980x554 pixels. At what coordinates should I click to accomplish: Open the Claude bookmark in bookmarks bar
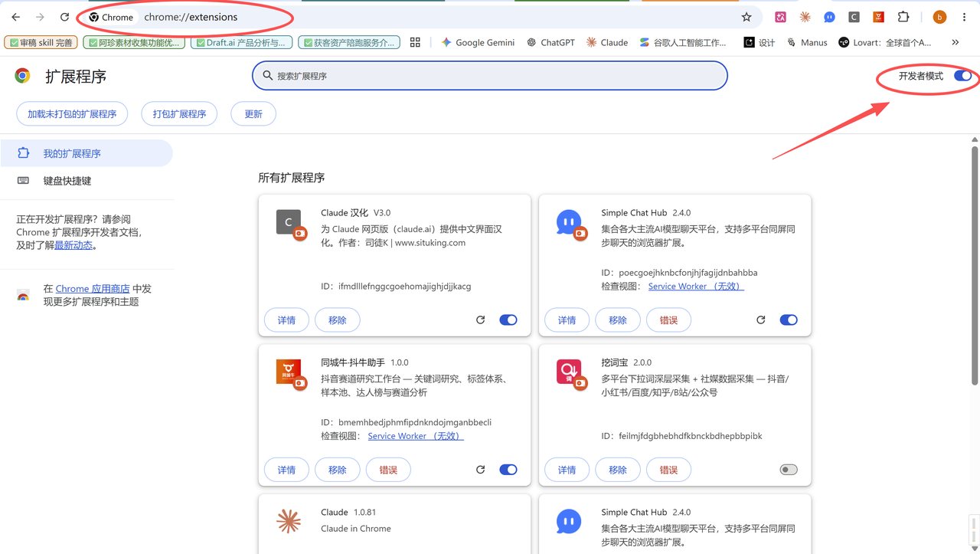tap(606, 42)
